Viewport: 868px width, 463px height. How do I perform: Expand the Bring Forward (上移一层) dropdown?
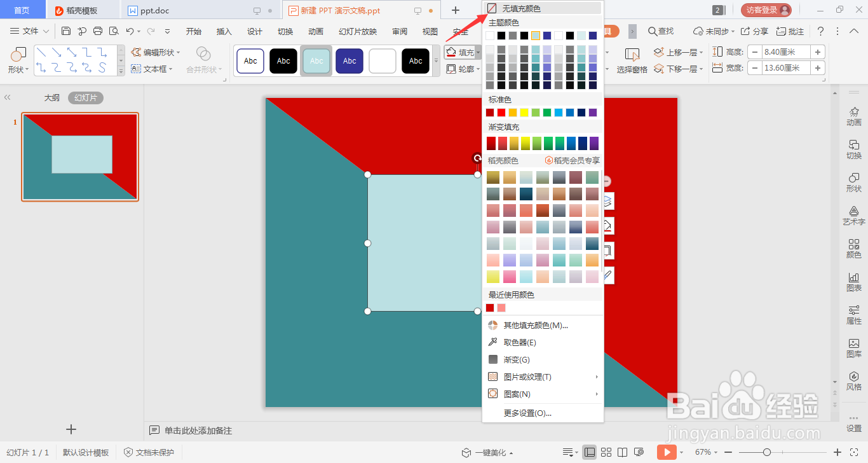pyautogui.click(x=702, y=53)
